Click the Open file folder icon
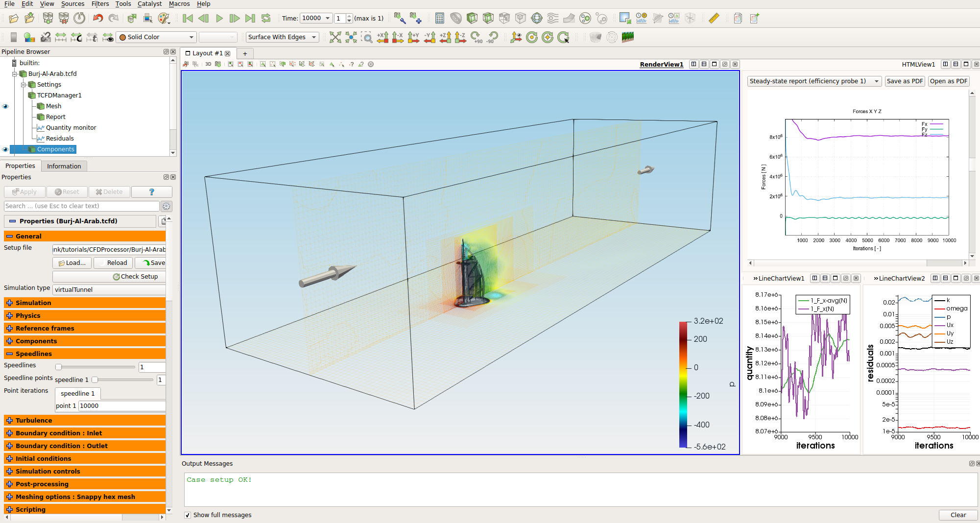This screenshot has height=523, width=980. point(14,19)
